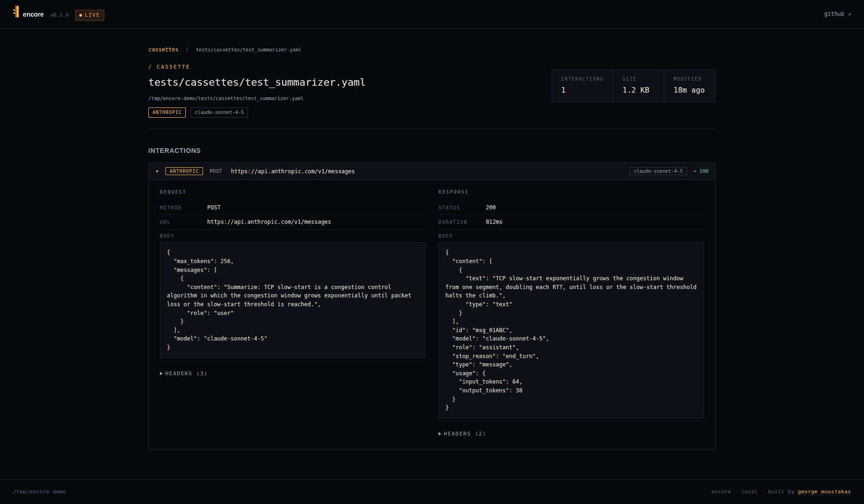Click the response STATUS value 200
Viewport: 864px width, 504px height.
[x=491, y=208]
